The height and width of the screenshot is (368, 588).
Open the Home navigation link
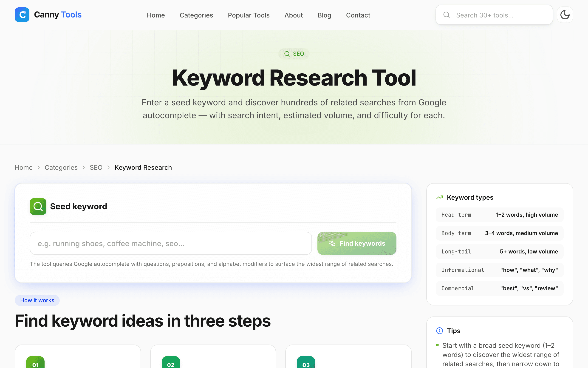point(156,15)
